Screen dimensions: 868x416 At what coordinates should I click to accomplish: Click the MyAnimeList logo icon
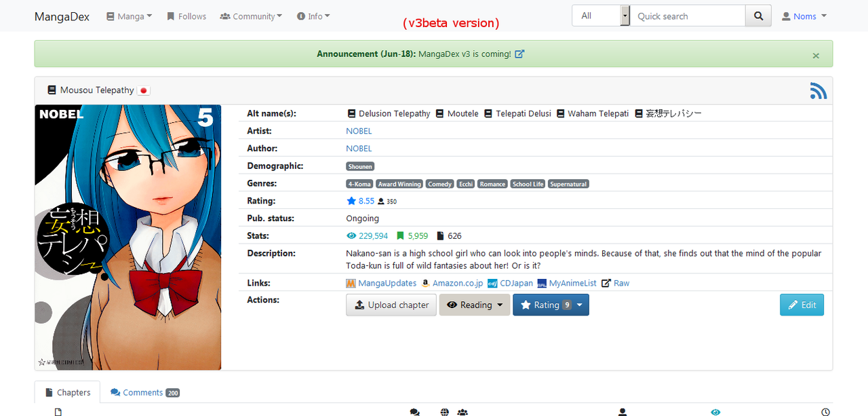pos(542,283)
